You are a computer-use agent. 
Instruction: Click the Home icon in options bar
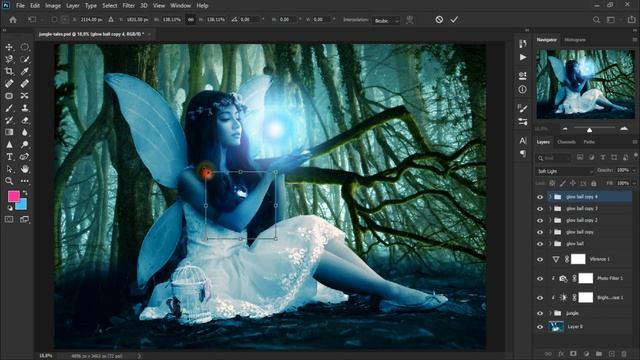13,20
